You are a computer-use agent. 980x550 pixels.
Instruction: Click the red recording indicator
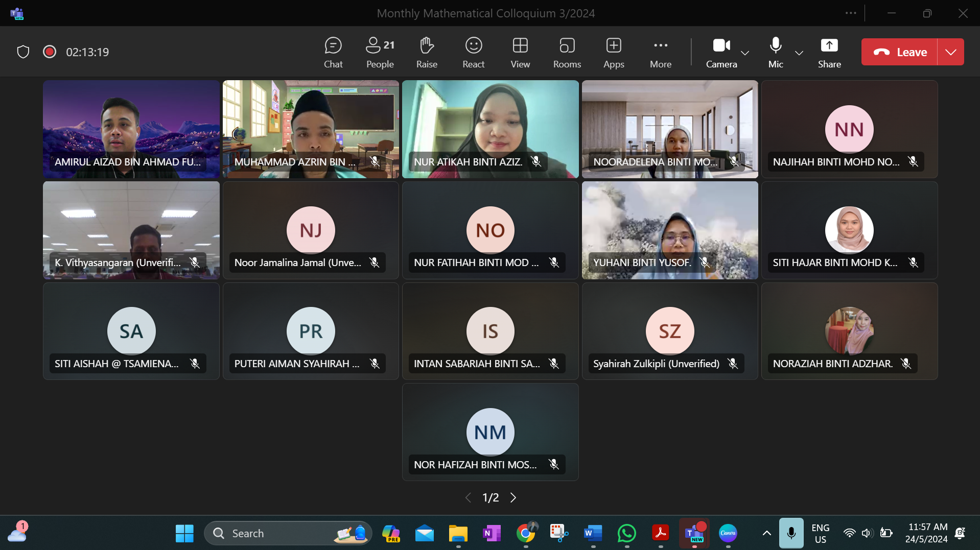point(50,52)
